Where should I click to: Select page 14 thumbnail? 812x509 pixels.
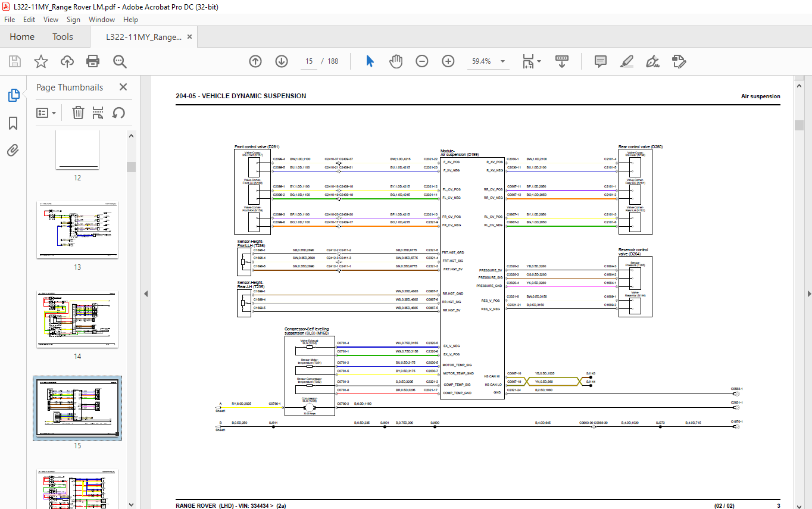(x=77, y=319)
